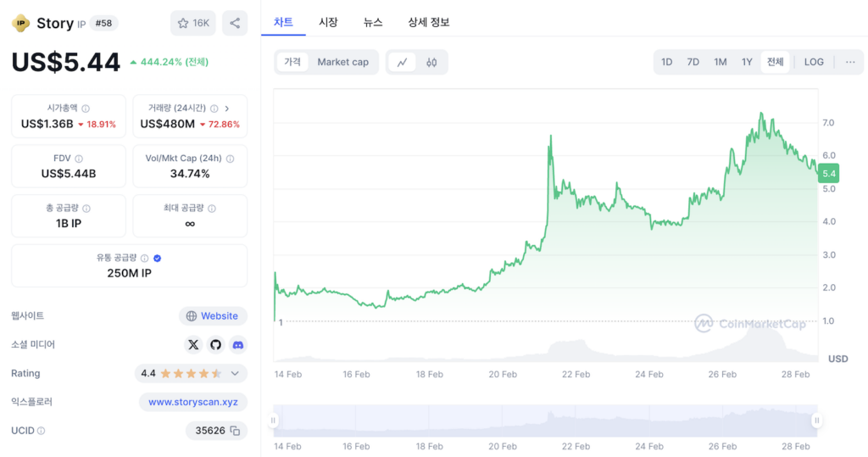
Task: Click info icon next to 거래량 (24시간)
Action: pos(214,109)
